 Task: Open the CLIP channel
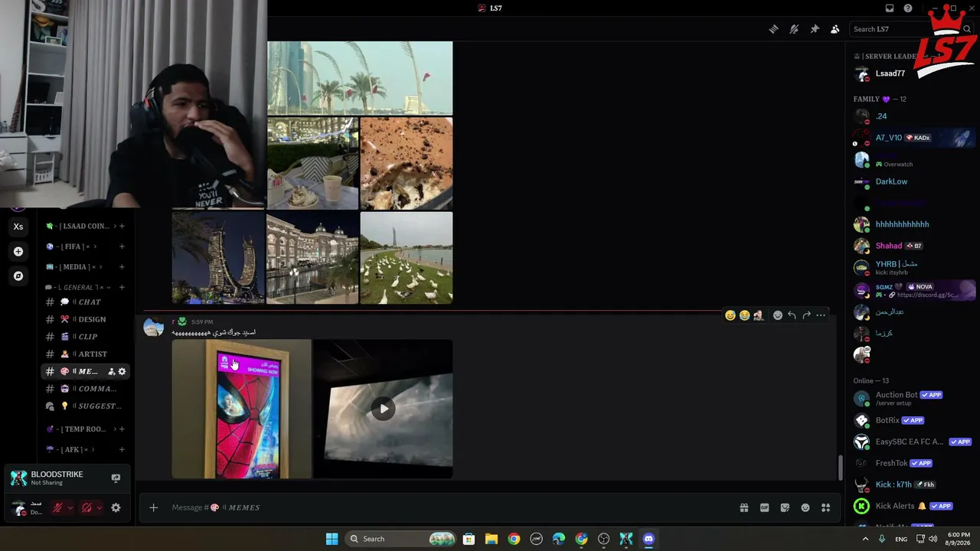85,337
